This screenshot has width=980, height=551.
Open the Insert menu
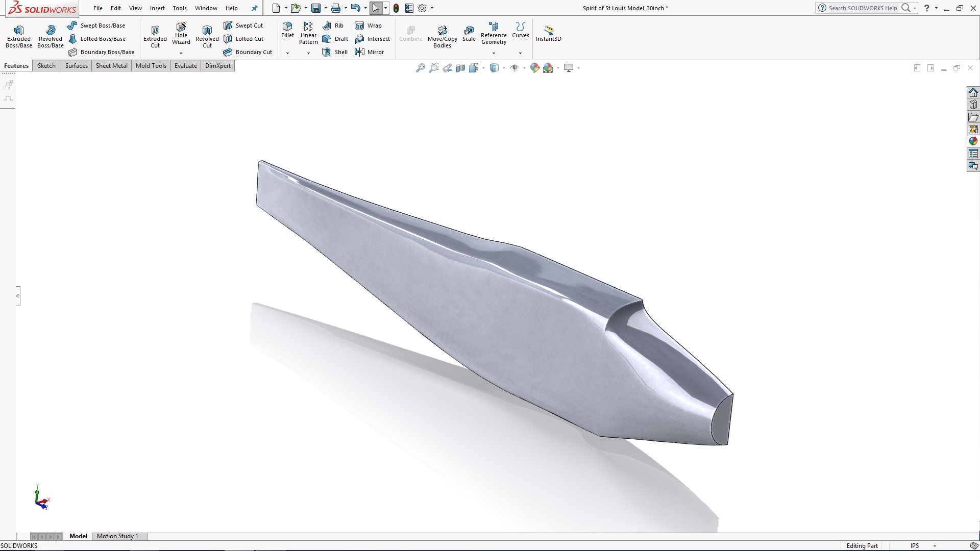click(157, 8)
